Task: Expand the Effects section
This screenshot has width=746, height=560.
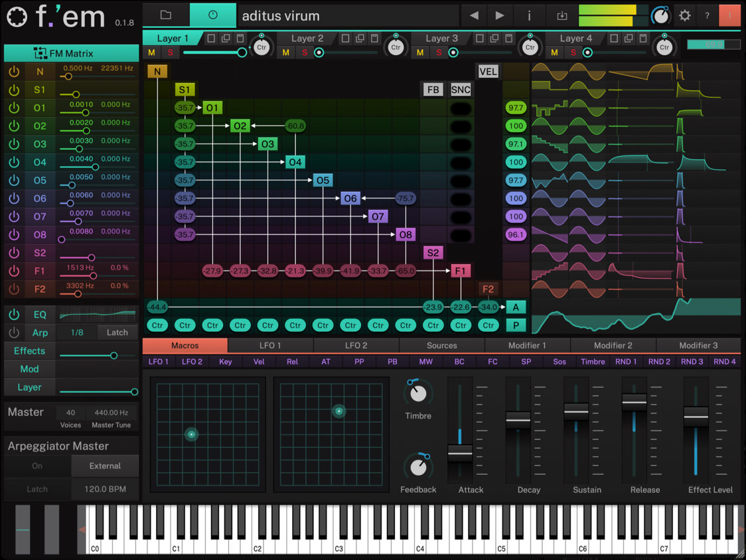Action: pos(29,350)
